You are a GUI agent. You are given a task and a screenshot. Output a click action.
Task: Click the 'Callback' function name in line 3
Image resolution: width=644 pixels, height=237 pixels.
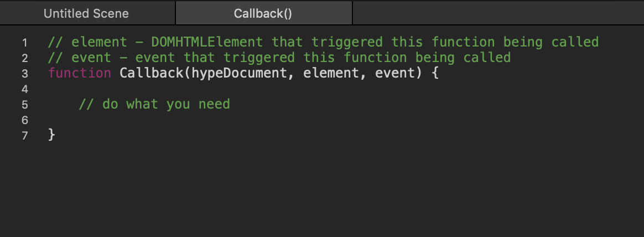click(151, 73)
